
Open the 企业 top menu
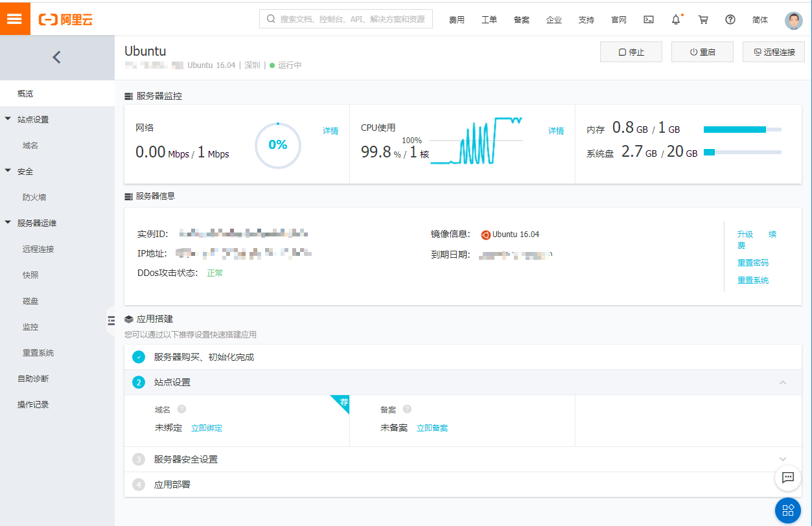point(554,19)
